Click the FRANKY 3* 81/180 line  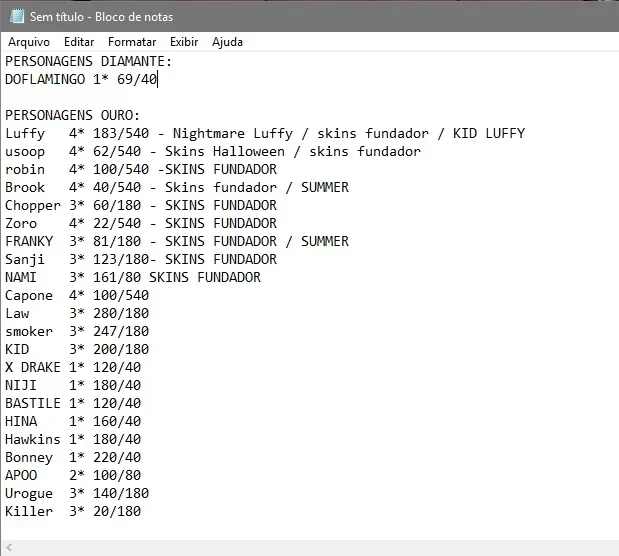click(177, 241)
